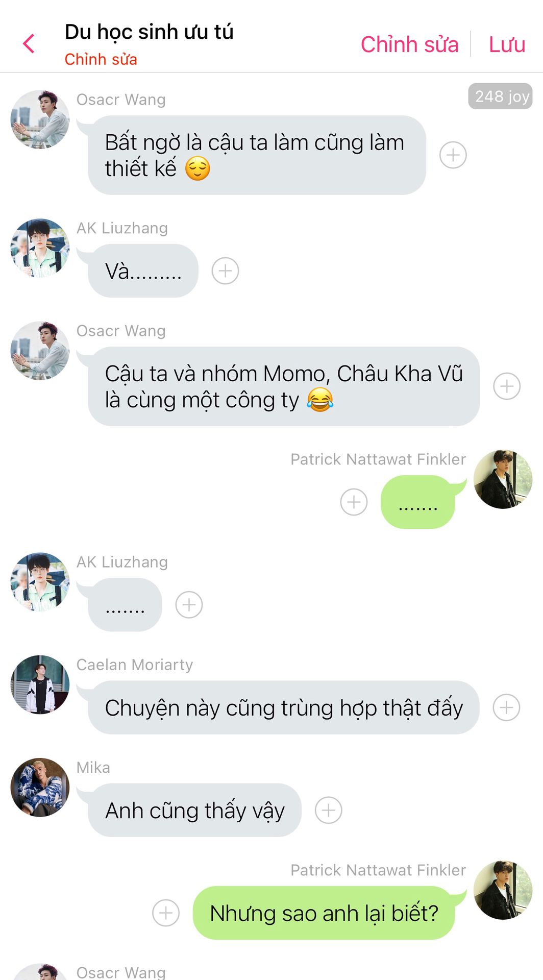The height and width of the screenshot is (980, 543).
Task: Click plus icon beside Patrick's dotted green bubble
Action: (x=354, y=502)
